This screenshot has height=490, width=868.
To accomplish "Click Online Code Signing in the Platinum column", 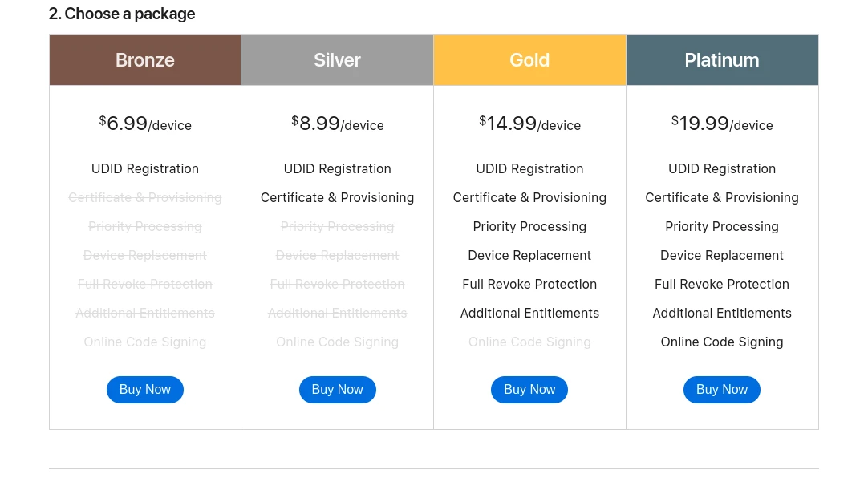I will coord(722,342).
